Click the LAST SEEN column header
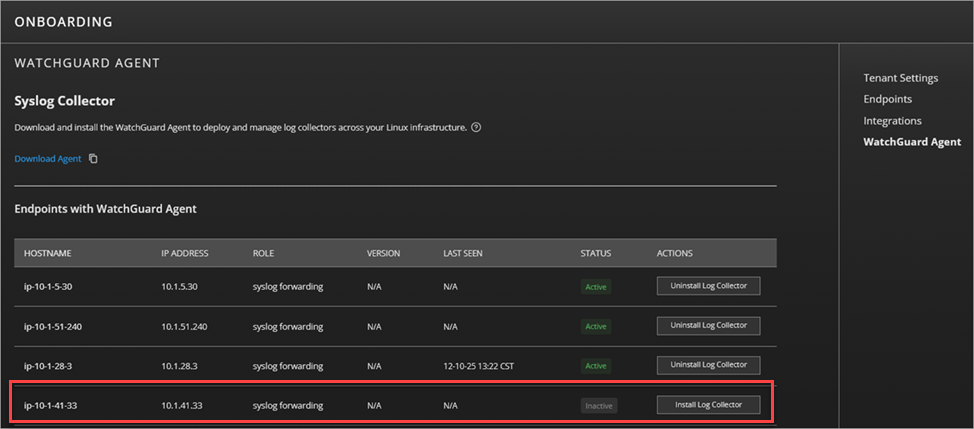Screen dimensions: 974x429 pos(463,253)
